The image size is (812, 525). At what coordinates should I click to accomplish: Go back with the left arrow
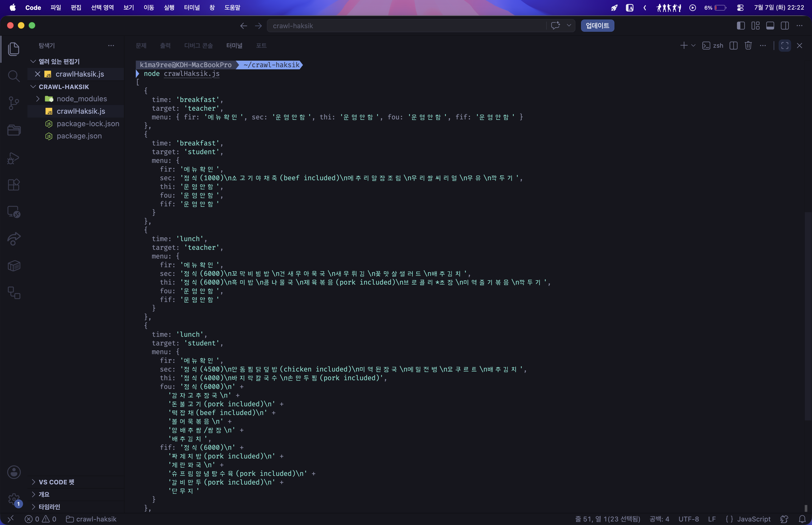pyautogui.click(x=244, y=26)
